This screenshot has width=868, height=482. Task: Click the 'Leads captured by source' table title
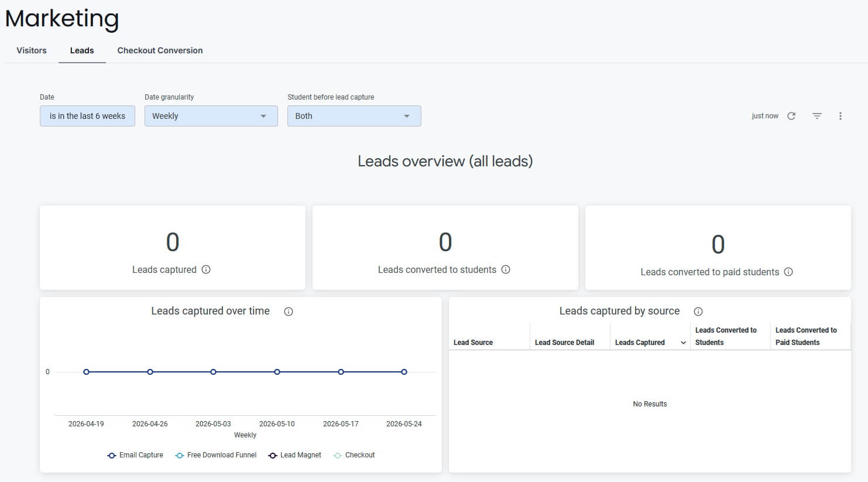[x=619, y=311]
